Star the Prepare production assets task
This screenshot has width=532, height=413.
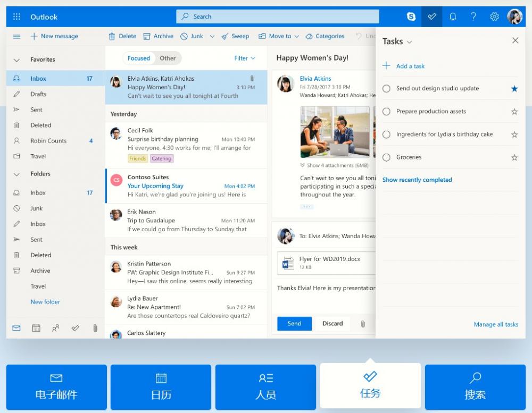click(514, 112)
